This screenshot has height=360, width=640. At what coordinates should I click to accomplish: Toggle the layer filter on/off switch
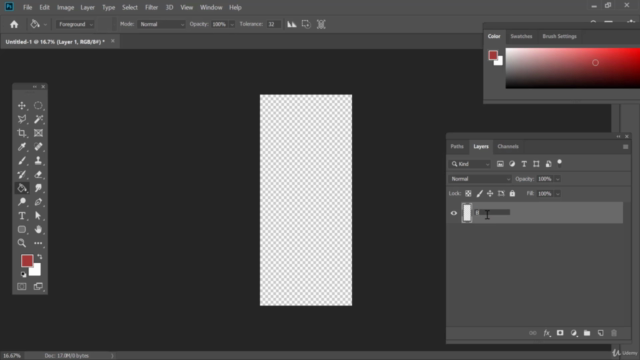(x=560, y=163)
